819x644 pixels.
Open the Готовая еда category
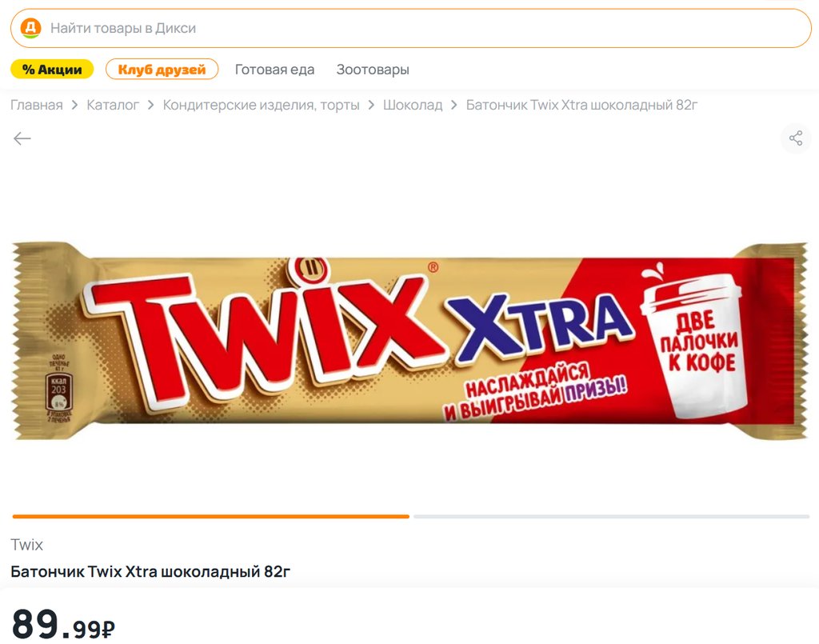pos(275,70)
